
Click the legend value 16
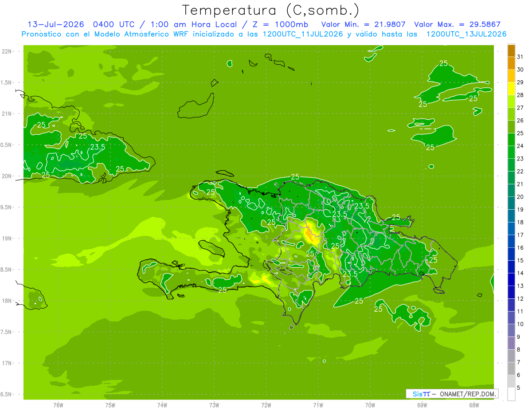click(x=520, y=247)
